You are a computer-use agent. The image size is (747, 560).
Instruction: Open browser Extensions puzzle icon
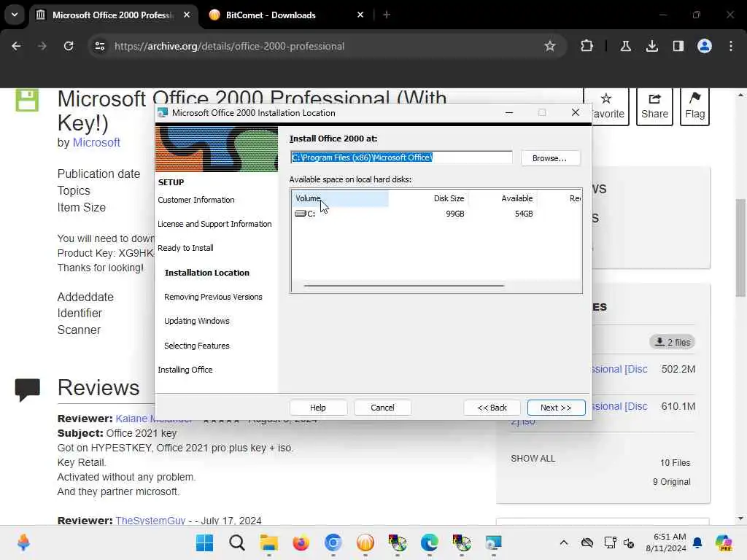587,46
